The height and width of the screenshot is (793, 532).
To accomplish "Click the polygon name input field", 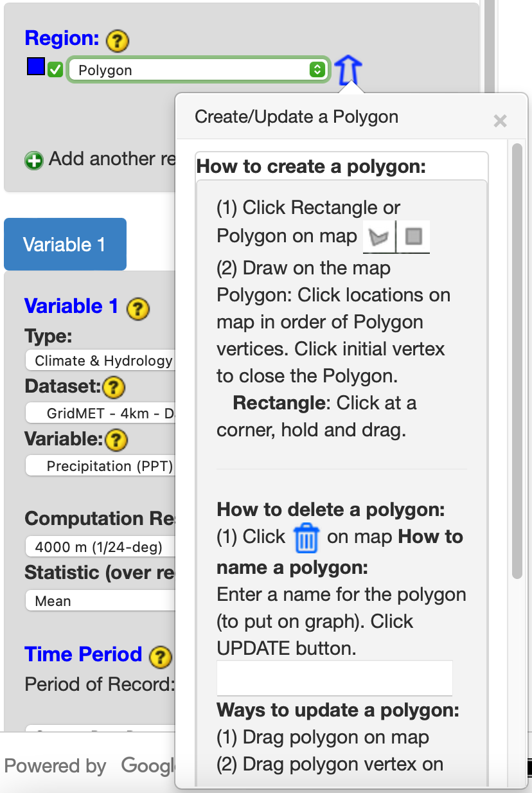I will tap(334, 677).
